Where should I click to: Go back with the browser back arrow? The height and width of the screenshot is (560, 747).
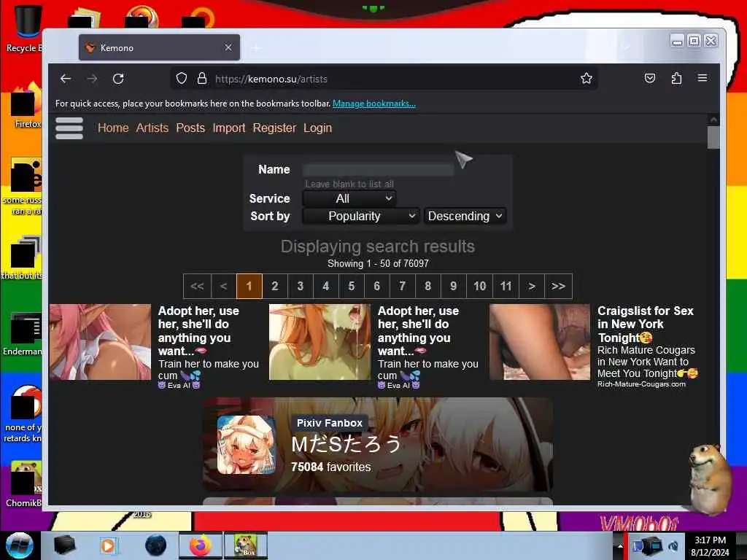click(66, 79)
